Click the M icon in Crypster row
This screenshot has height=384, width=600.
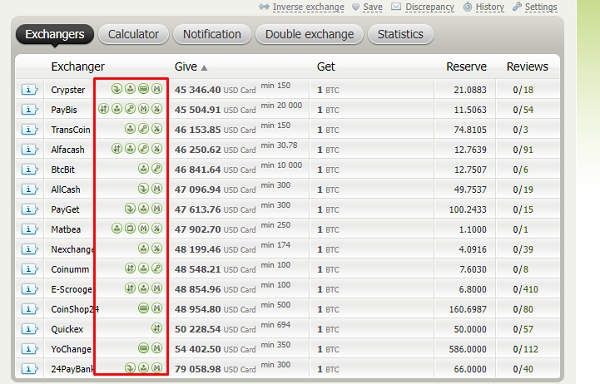point(157,89)
